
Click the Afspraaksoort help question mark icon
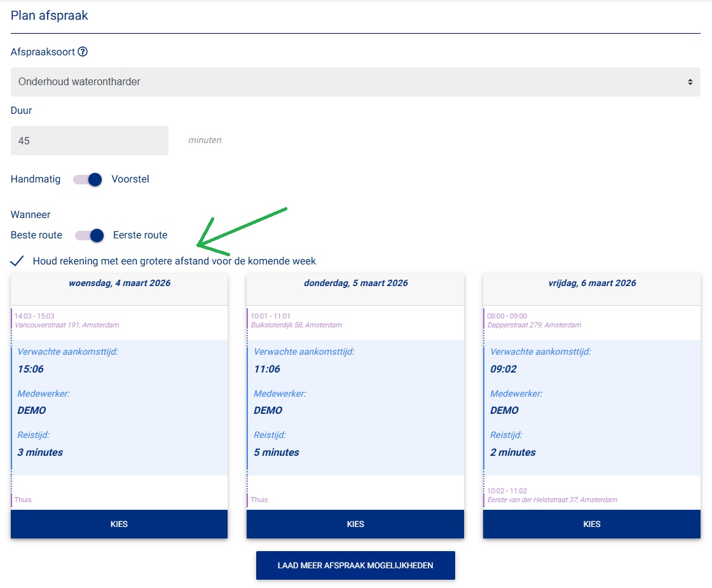83,52
